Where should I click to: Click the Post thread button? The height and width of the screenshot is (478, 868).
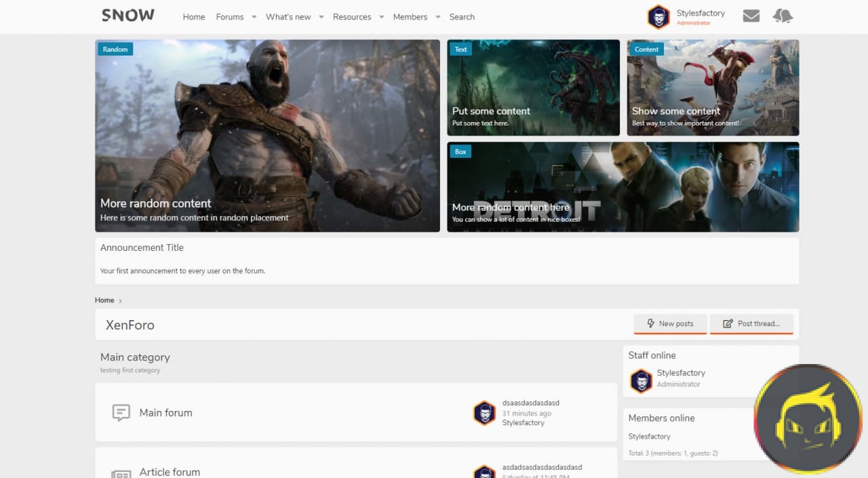pos(751,323)
